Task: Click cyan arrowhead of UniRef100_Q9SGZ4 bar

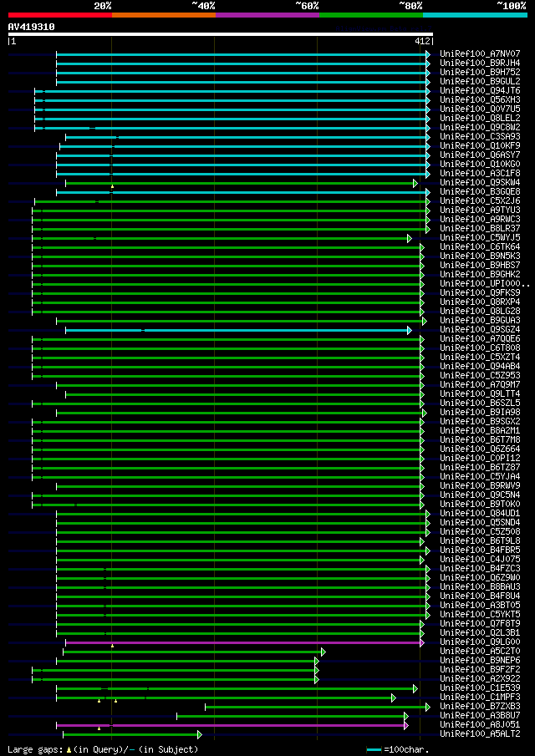Action: click(x=409, y=330)
